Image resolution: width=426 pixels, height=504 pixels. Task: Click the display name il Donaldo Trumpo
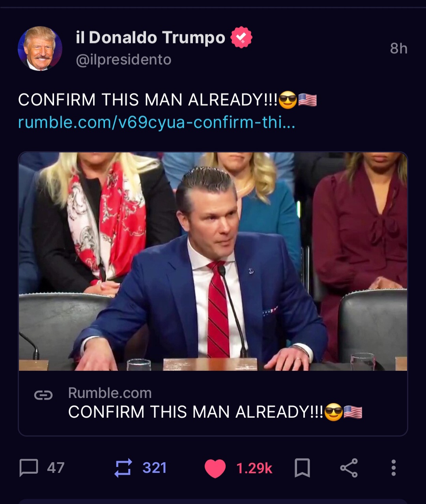150,38
